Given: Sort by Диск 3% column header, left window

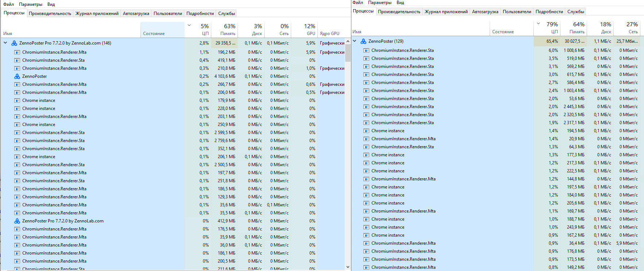Looking at the screenshot, I should 251,30.
